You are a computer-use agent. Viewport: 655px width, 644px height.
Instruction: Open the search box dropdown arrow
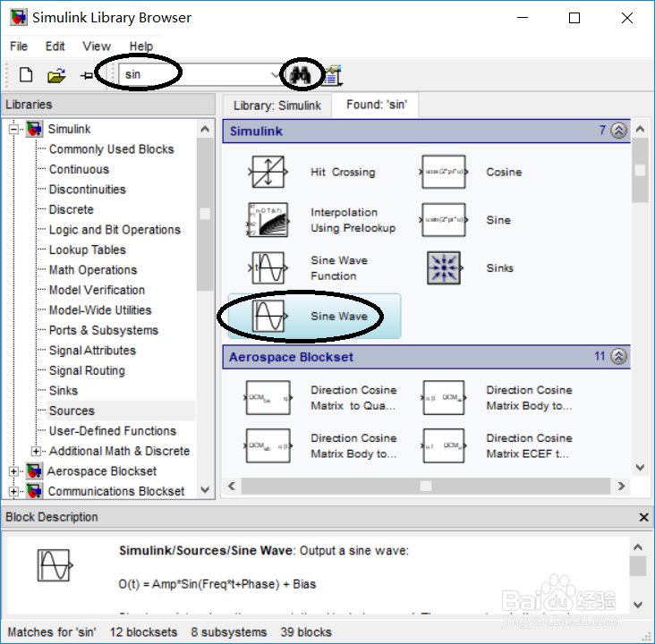click(275, 75)
